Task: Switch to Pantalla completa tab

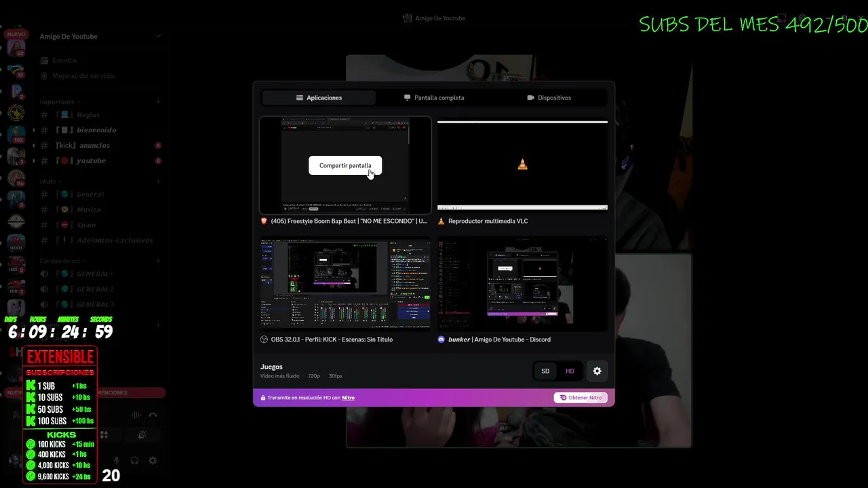Action: coord(434,98)
